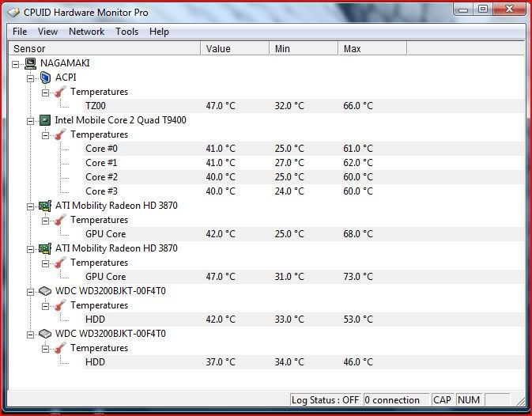
Task: Click thermometer icon under first Radeon
Action: (x=60, y=220)
